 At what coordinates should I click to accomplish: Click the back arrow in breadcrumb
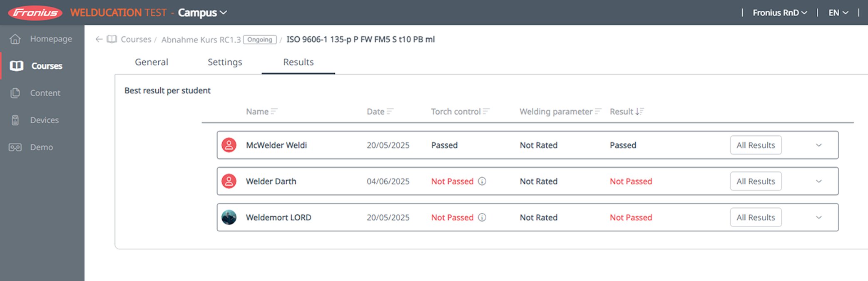99,39
